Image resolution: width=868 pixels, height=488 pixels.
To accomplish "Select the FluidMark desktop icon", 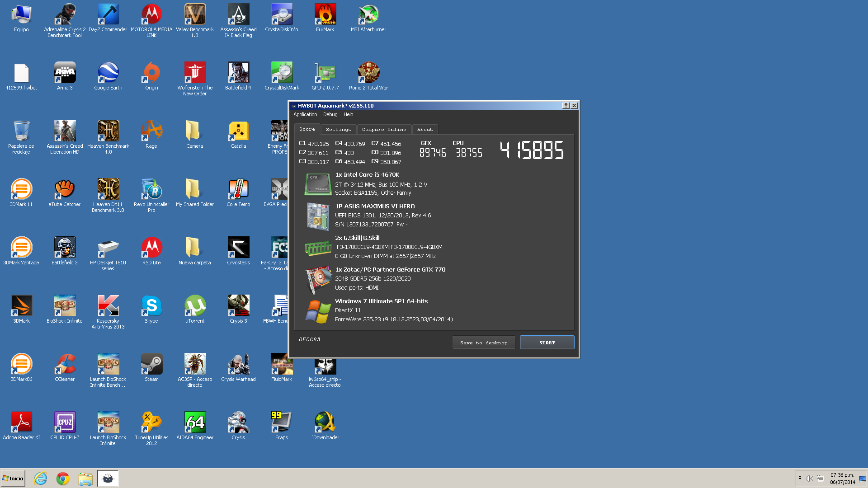I will click(x=282, y=368).
